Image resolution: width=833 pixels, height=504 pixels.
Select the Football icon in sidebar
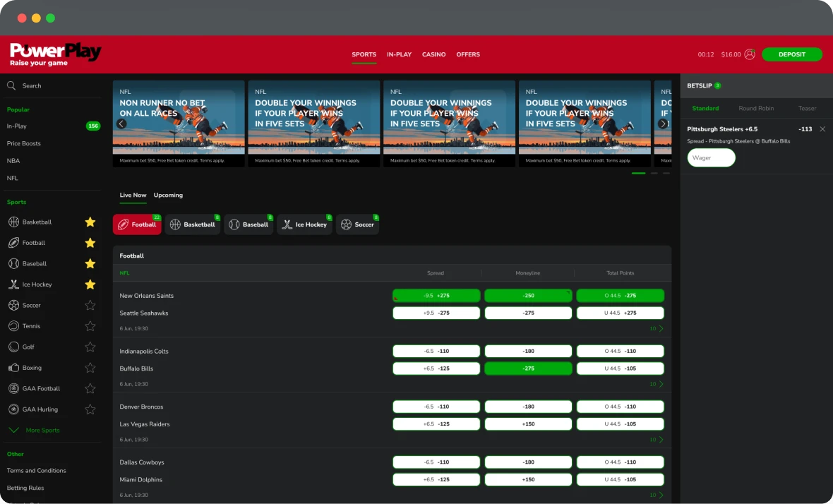(x=14, y=243)
